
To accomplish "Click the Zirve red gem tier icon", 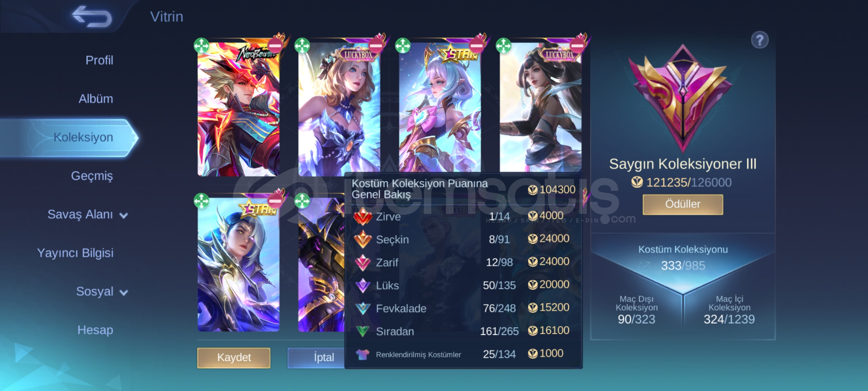I will tap(363, 216).
